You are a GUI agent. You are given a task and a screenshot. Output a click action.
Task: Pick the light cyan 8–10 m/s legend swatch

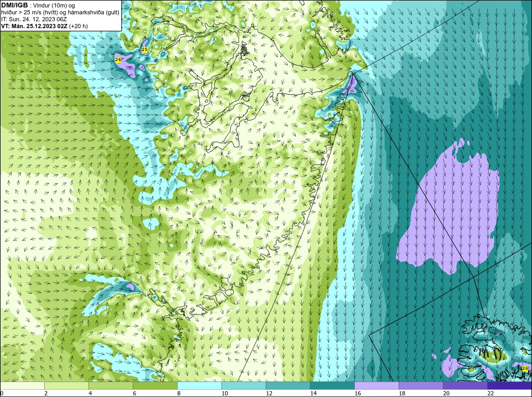(199, 385)
